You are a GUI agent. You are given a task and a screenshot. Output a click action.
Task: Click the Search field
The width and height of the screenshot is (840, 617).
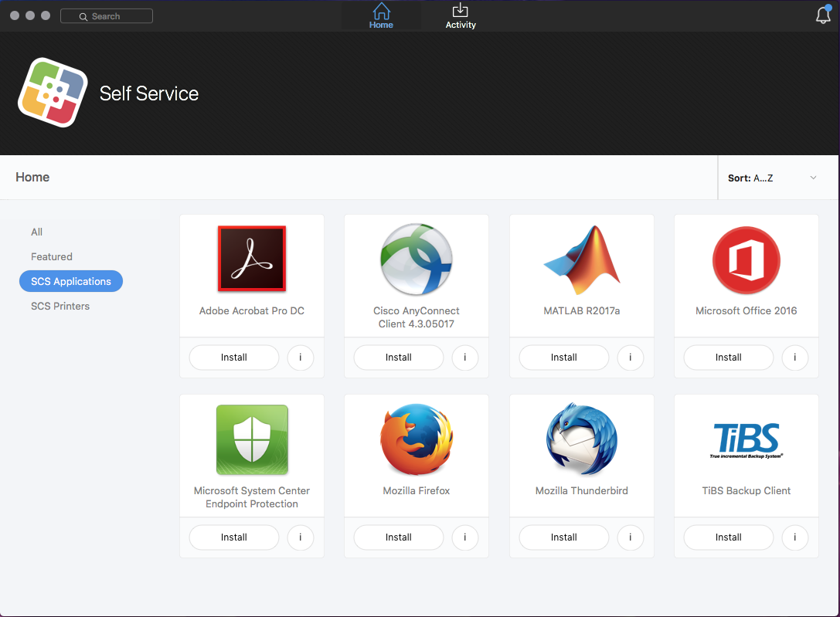pos(107,16)
